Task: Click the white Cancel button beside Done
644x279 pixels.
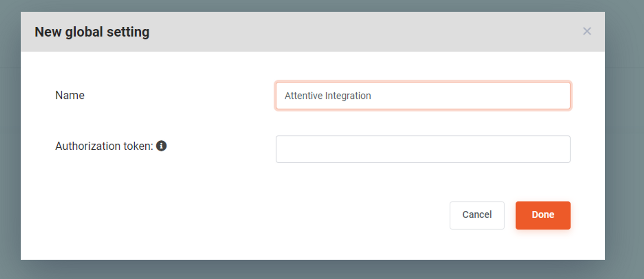Action: click(477, 215)
